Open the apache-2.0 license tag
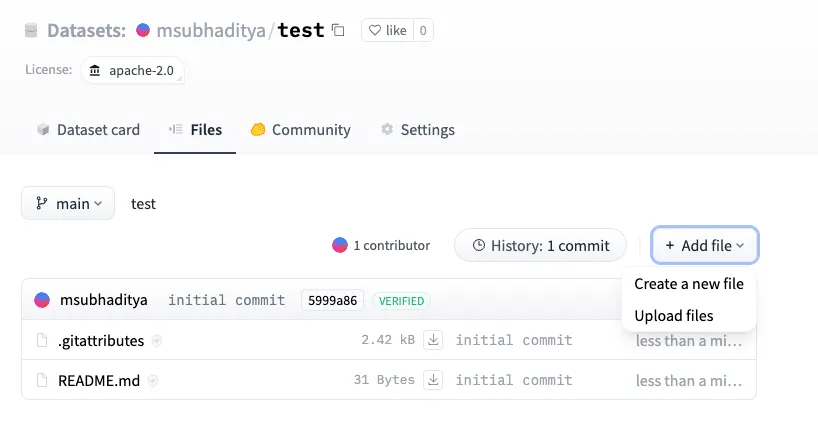This screenshot has height=431, width=818. click(x=134, y=70)
